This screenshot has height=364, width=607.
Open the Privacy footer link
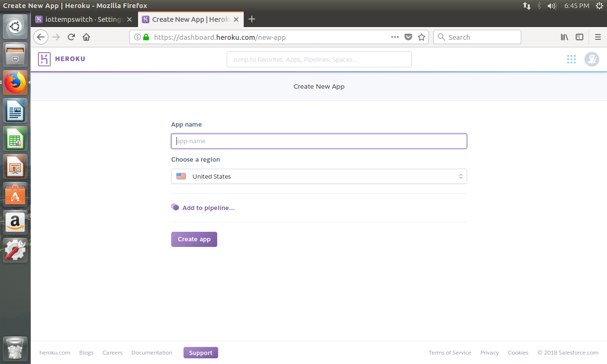coord(489,353)
